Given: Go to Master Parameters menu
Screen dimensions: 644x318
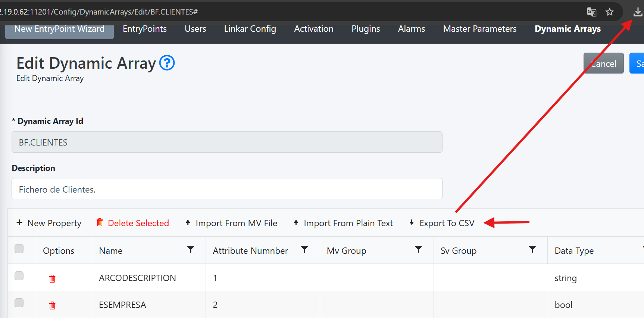Looking at the screenshot, I should click(479, 29).
